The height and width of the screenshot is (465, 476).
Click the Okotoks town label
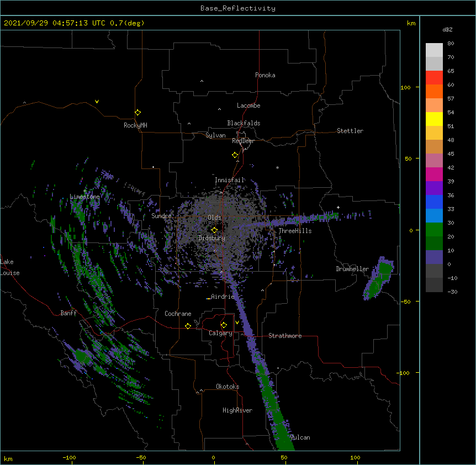pyautogui.click(x=228, y=387)
